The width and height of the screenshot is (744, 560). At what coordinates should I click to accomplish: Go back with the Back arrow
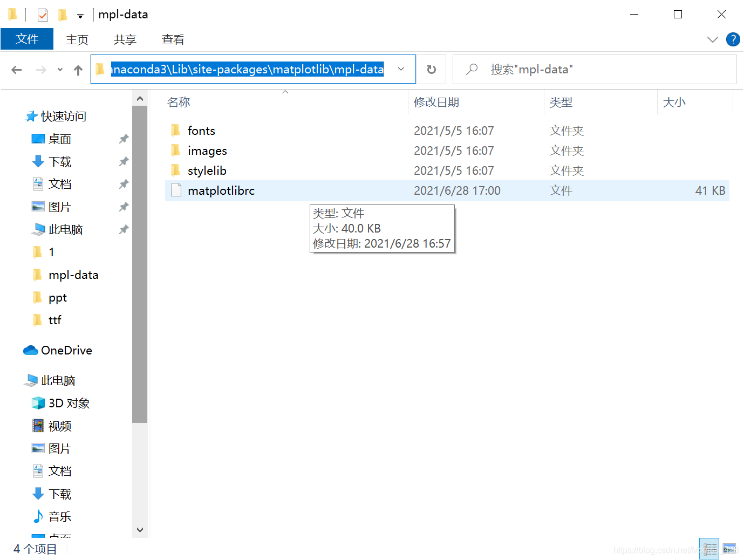(17, 70)
